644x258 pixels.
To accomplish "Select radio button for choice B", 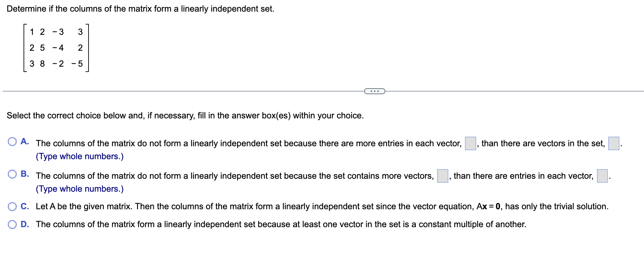I will (x=13, y=174).
